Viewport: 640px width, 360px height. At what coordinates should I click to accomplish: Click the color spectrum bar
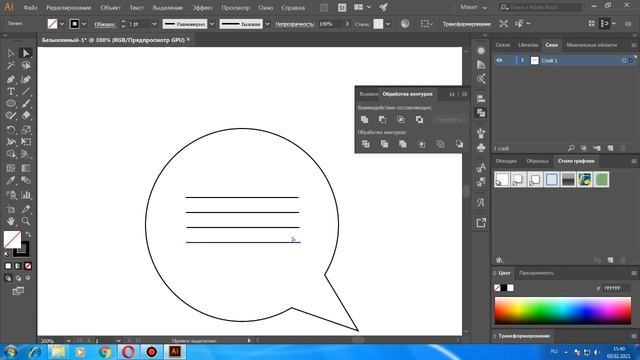pyautogui.click(x=562, y=310)
